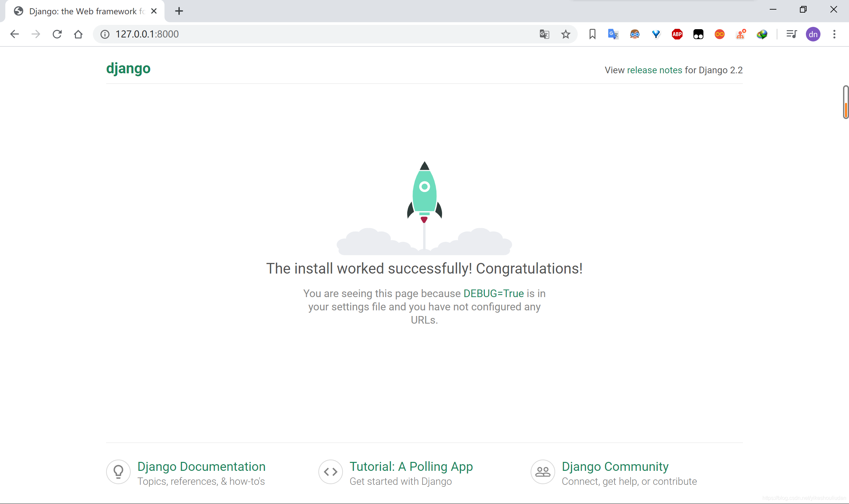Open the Django Documentation link
Image resolution: width=849 pixels, height=504 pixels.
click(x=201, y=467)
